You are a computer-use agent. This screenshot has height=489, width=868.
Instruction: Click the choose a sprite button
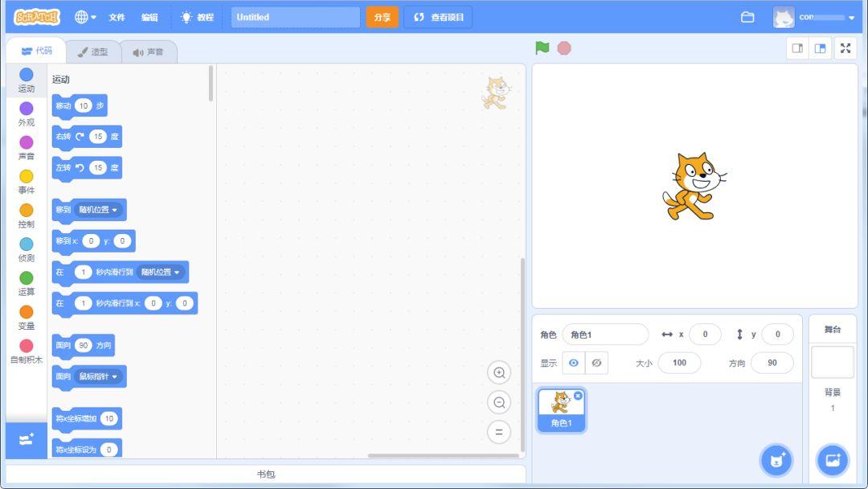pos(776,460)
